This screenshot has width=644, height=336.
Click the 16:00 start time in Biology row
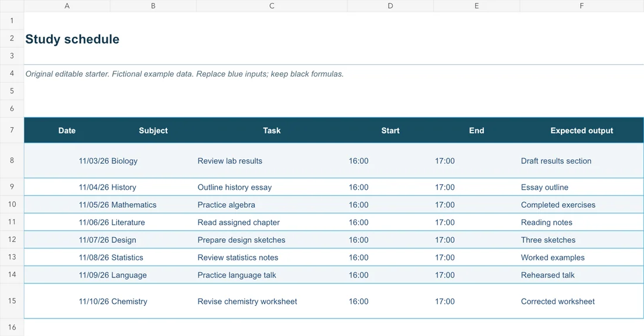[390, 161]
